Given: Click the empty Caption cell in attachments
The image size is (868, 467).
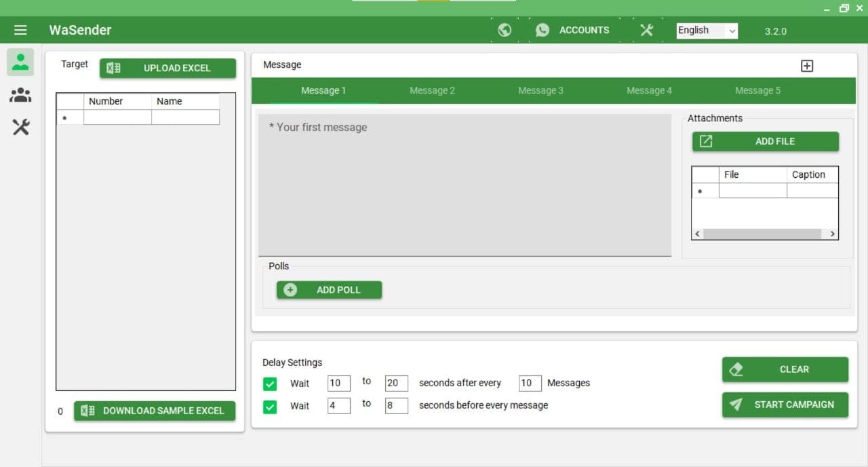Looking at the screenshot, I should (812, 191).
